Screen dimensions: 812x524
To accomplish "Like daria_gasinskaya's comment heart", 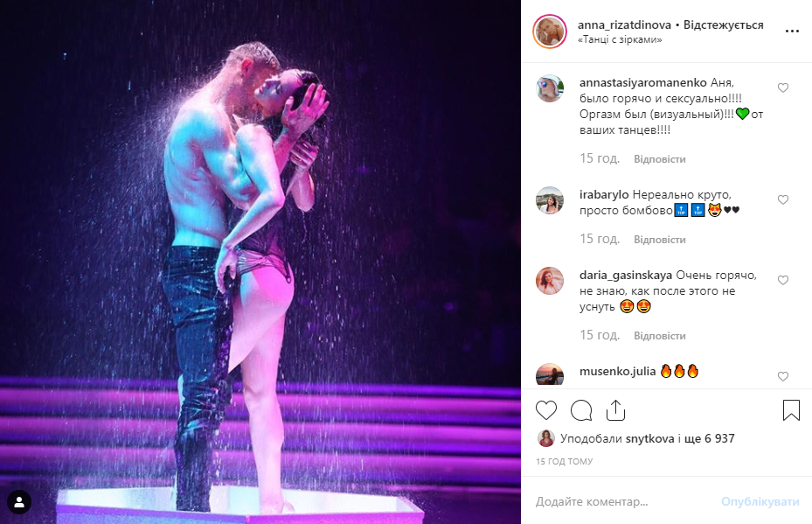I will [783, 280].
